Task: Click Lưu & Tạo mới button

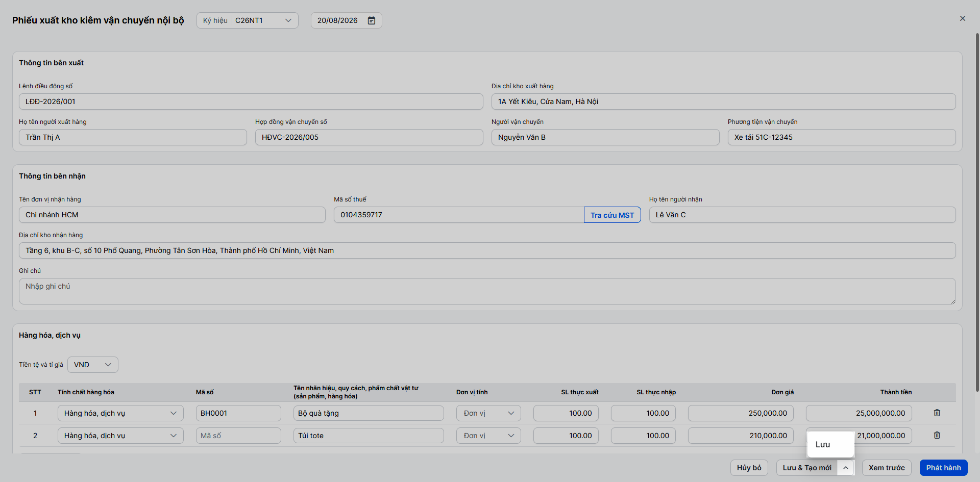Action: click(x=807, y=468)
